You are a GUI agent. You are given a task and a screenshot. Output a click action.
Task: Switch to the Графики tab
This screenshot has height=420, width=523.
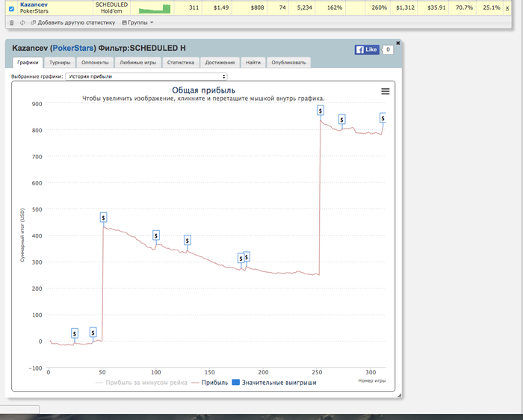pyautogui.click(x=28, y=62)
